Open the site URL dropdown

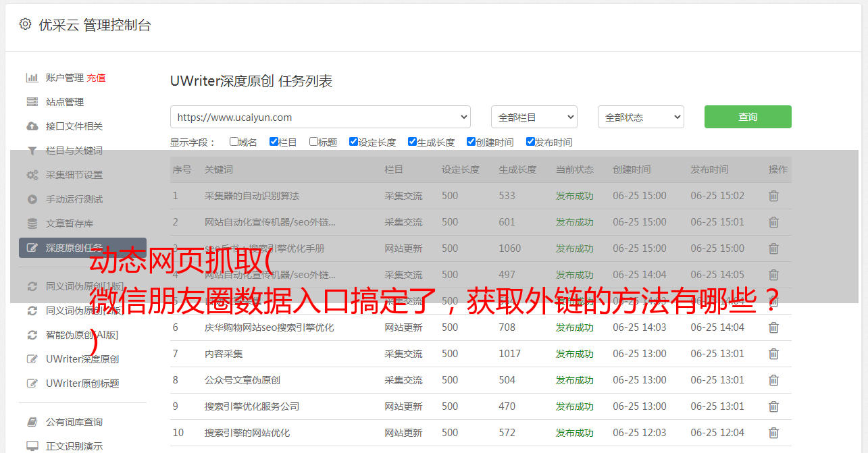320,117
